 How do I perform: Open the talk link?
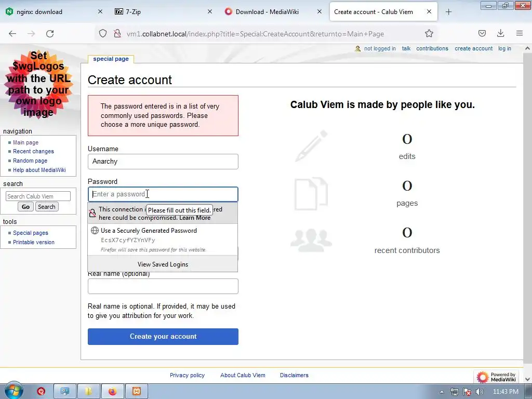click(406, 48)
